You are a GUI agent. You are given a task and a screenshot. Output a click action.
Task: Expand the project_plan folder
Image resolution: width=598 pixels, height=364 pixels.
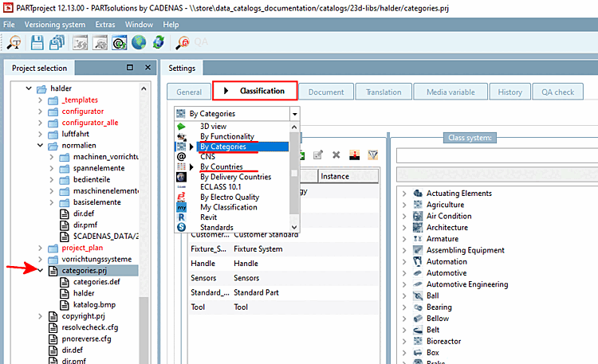pyautogui.click(x=40, y=248)
